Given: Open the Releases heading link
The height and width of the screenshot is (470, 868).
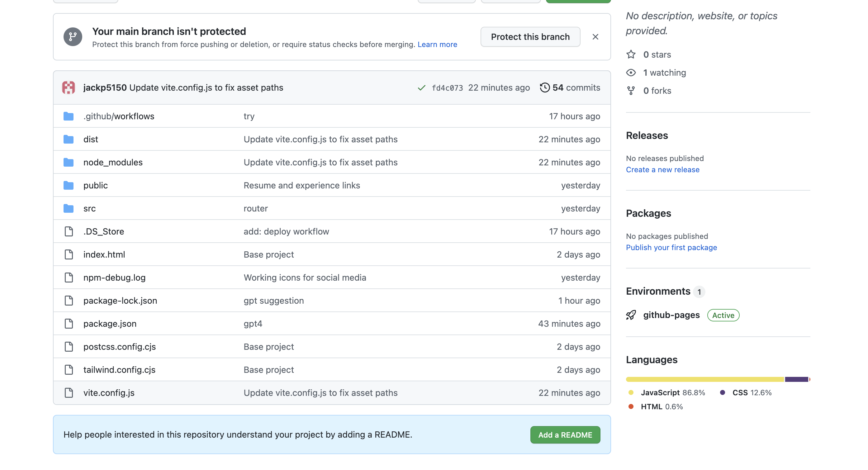Looking at the screenshot, I should point(647,135).
